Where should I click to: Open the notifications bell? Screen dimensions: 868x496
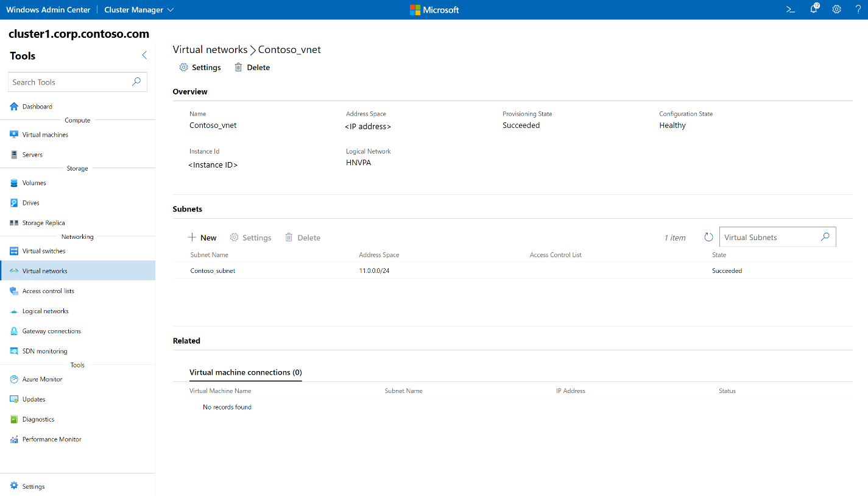coord(813,9)
